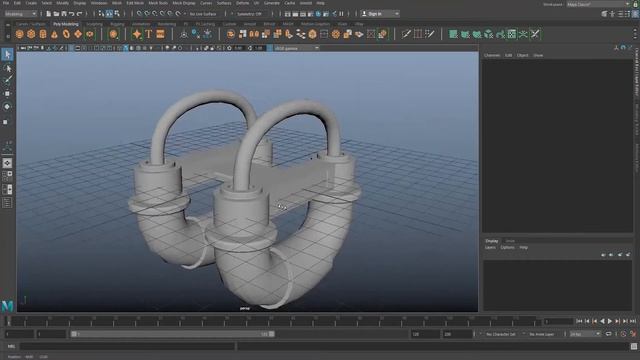Click the Sweep Mesh star icon
The height and width of the screenshot is (360, 640).
point(137,34)
